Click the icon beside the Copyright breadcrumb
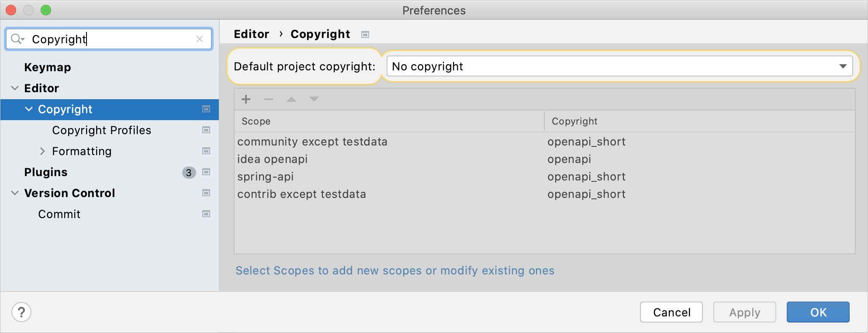 [365, 34]
